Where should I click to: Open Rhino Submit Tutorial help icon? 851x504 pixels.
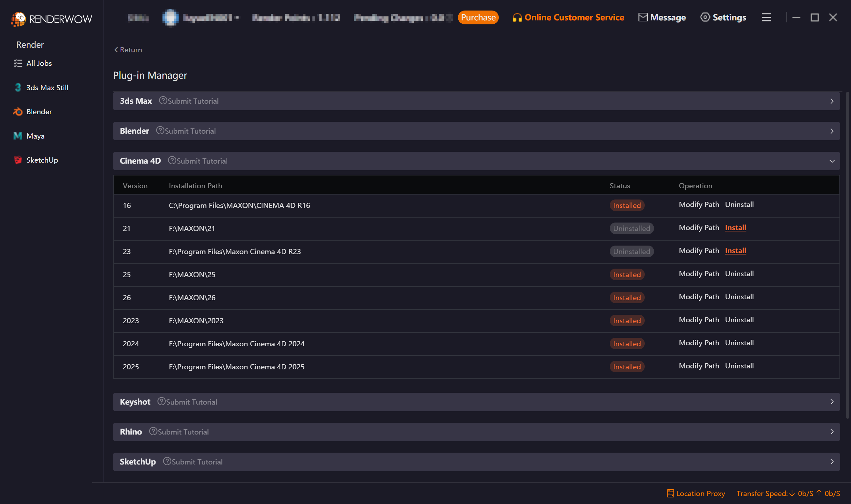[153, 431]
